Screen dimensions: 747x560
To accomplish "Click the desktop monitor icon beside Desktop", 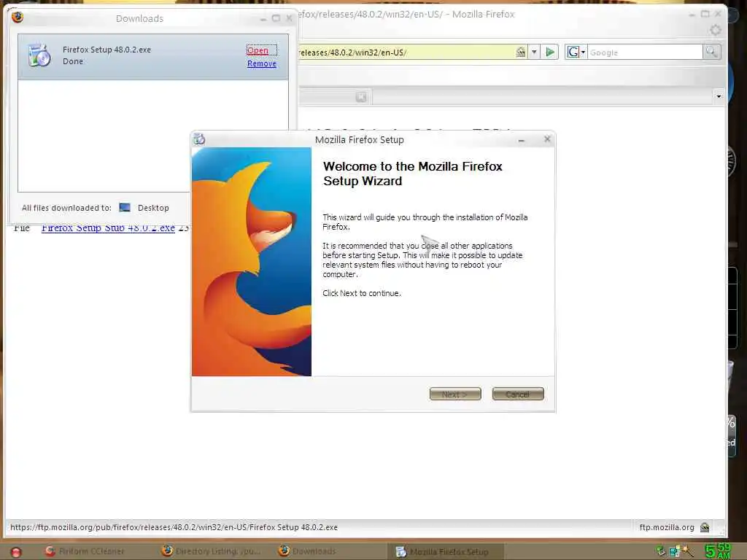I will 125,208.
